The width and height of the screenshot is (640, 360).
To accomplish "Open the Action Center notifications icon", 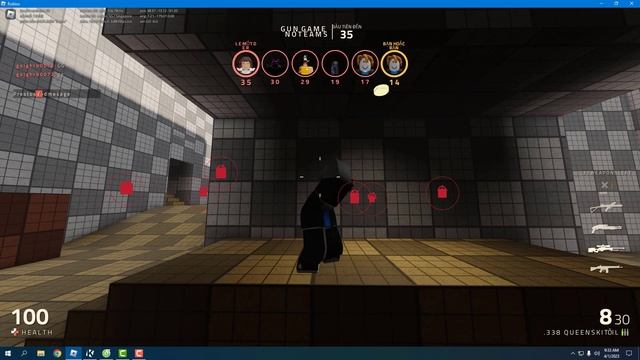I will 629,353.
